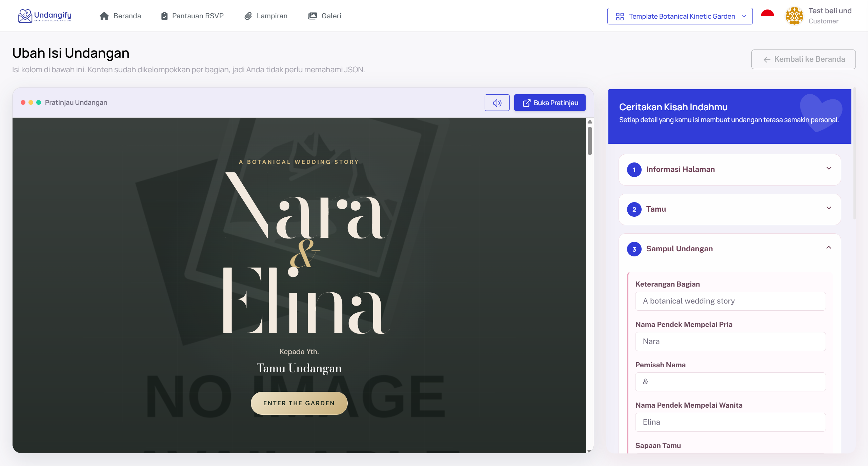Click the Tamu Undangan guest name in preview
Screen dimensions: 868x466
click(x=299, y=368)
